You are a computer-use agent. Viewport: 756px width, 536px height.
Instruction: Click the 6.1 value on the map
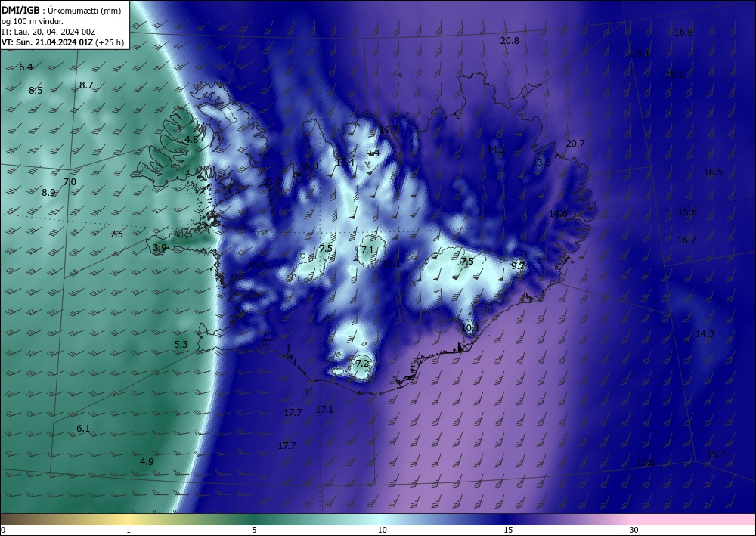point(83,428)
